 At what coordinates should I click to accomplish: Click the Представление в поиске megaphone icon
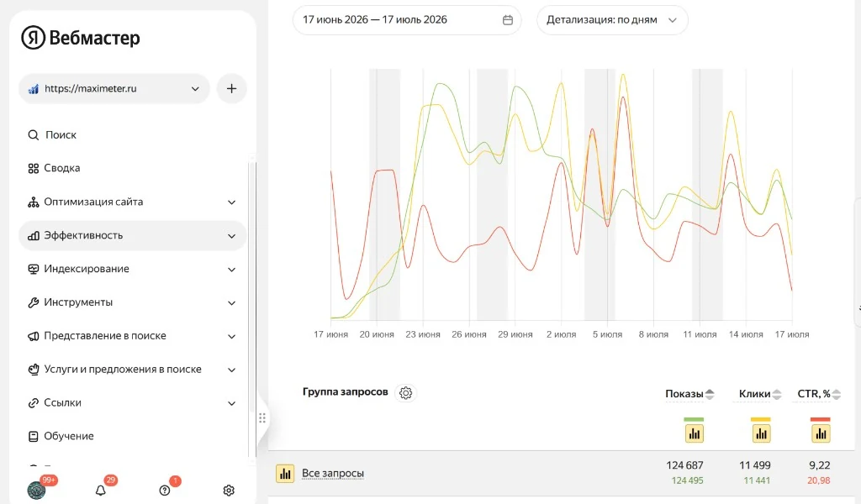(x=34, y=336)
